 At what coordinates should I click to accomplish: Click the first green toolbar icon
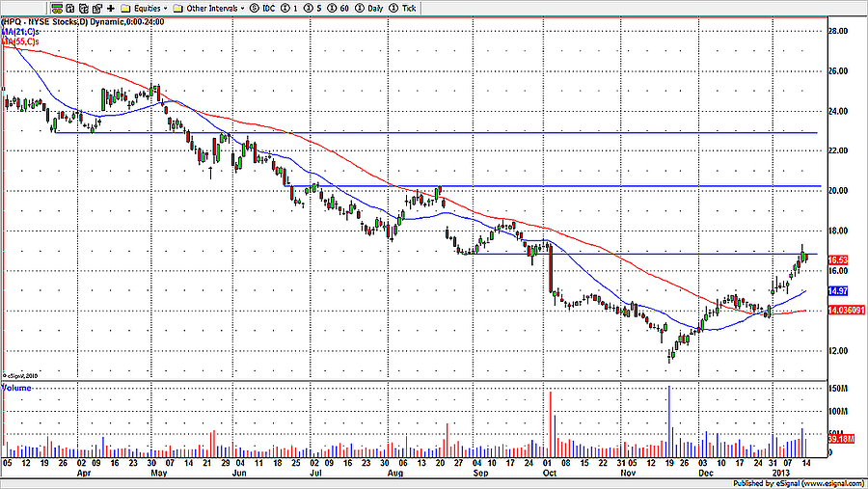coord(57,7)
